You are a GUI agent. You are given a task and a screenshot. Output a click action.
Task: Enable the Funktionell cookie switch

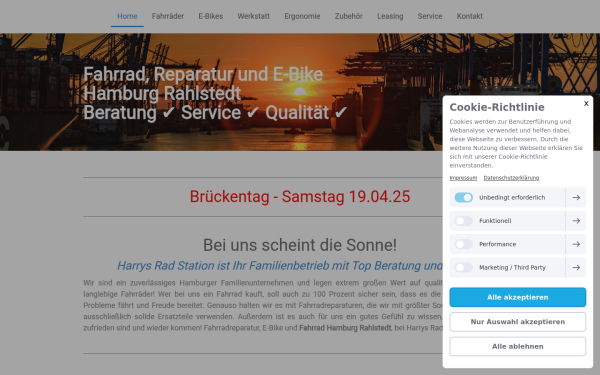463,221
